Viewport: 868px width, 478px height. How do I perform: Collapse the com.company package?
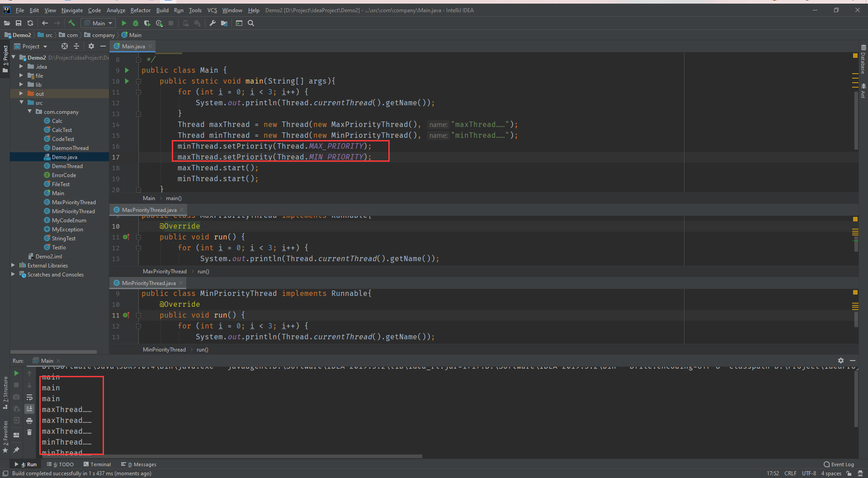(30, 112)
